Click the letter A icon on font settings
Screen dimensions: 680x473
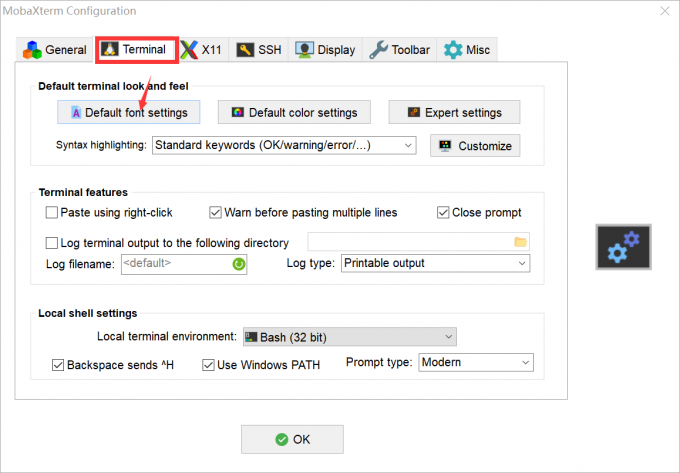point(76,113)
